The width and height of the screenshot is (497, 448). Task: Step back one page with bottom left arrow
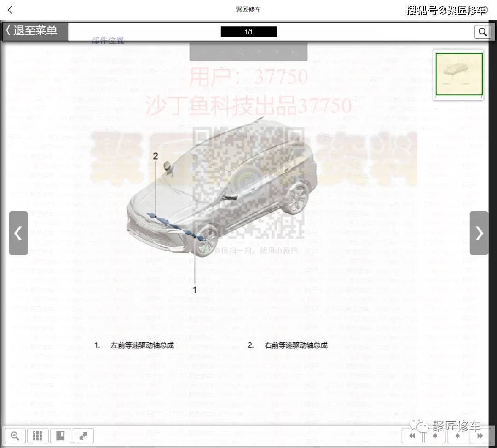(435, 436)
